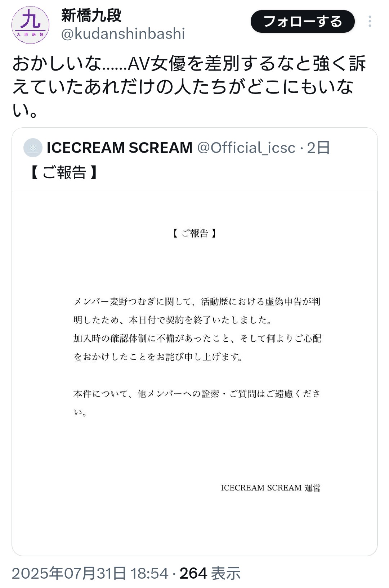Tap the 本件について paragraph in image
This screenshot has width=389, height=588.
pos(197,403)
